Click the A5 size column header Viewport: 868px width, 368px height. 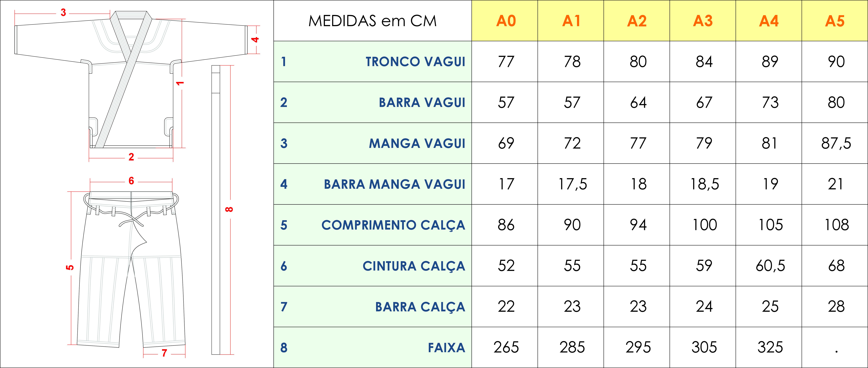point(835,21)
